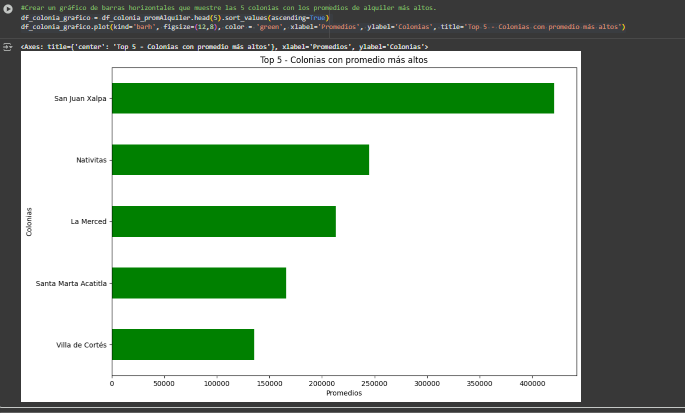The height and width of the screenshot is (413, 685).
Task: Click the Nativitas bar in the chart
Action: 240,160
